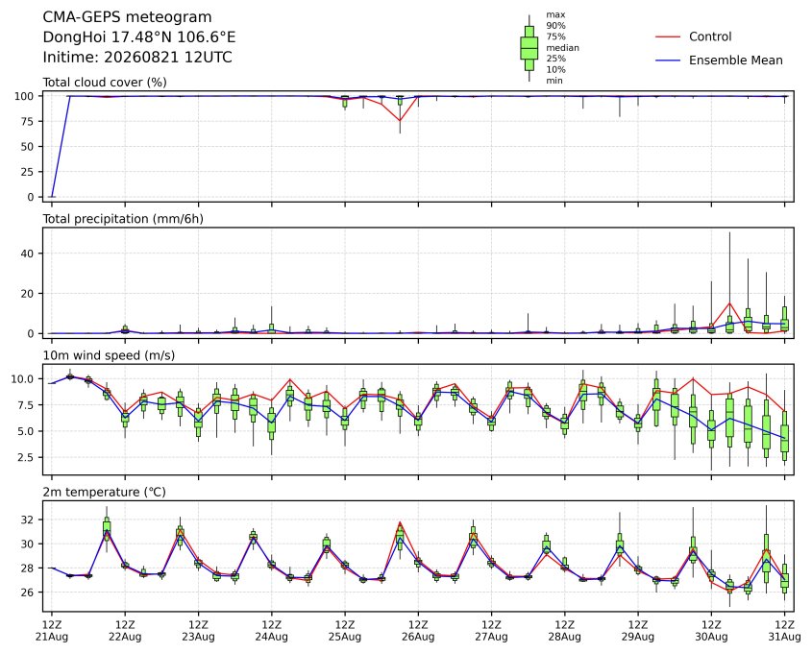Click the blue Ensemble Mean legend line
812x653 pixels.
point(668,60)
